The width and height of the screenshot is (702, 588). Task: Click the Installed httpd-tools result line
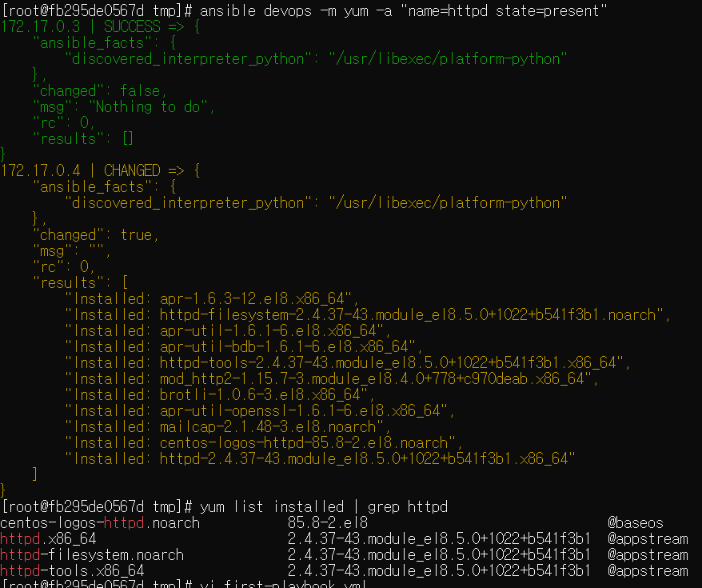point(348,362)
